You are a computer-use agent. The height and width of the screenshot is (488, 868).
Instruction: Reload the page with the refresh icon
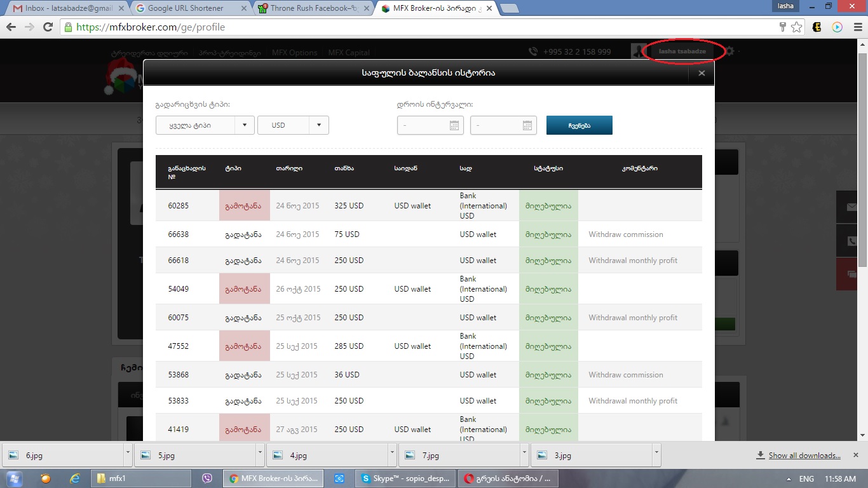coord(48,27)
